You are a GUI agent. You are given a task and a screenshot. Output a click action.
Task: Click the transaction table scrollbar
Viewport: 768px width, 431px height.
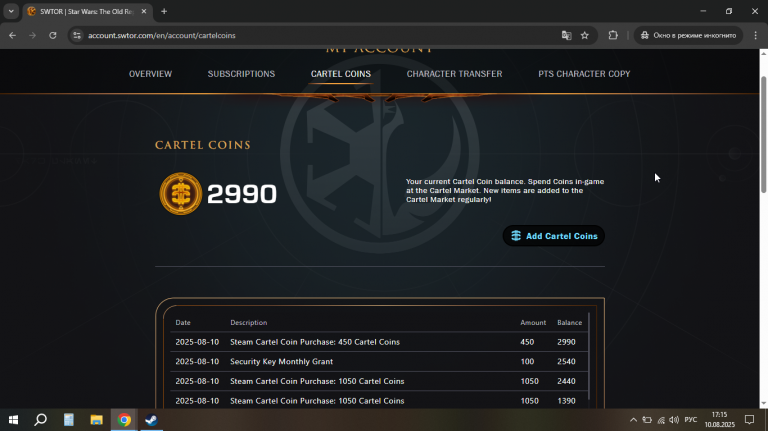click(589, 356)
